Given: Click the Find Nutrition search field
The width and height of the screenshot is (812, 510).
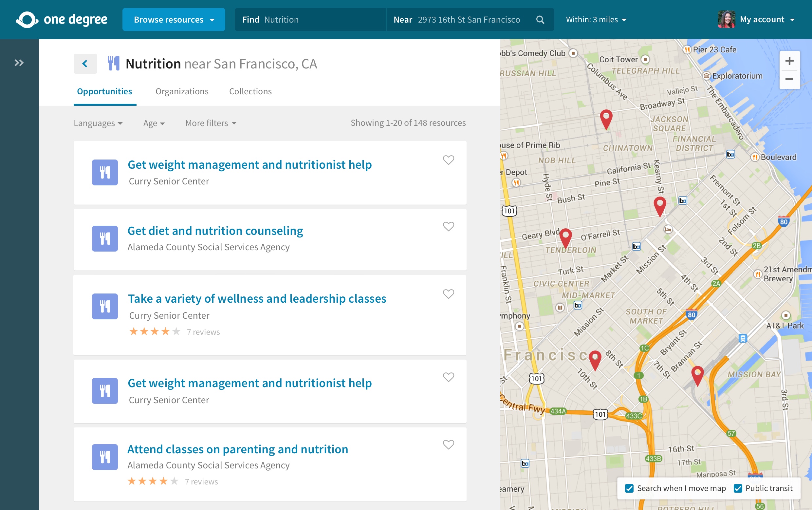Looking at the screenshot, I should [x=310, y=20].
